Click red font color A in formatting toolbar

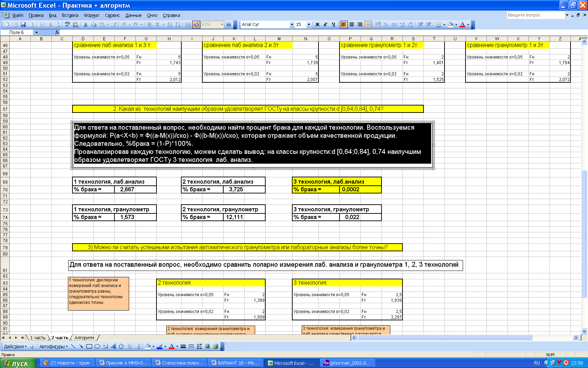tap(462, 25)
